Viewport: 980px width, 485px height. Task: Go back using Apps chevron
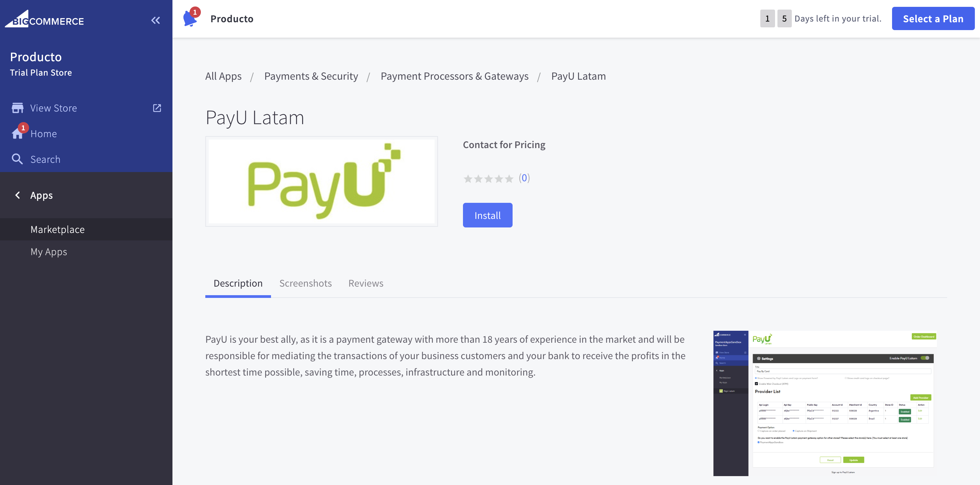click(x=17, y=195)
